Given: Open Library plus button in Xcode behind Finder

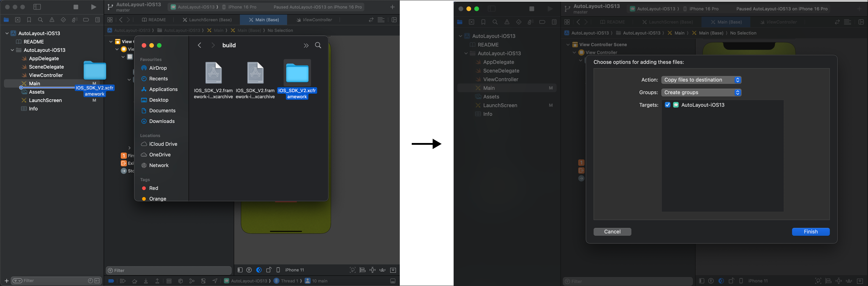Looking at the screenshot, I should pos(392,7).
